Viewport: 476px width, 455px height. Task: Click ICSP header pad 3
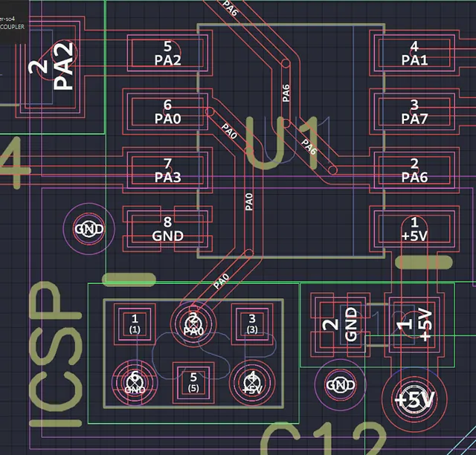coord(252,324)
